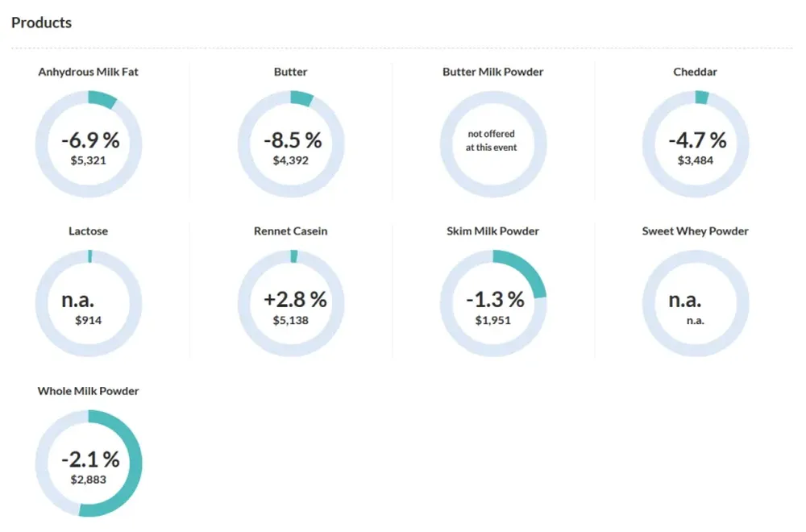The width and height of the screenshot is (806, 532).
Task: Open the Butter product heading
Action: point(290,72)
